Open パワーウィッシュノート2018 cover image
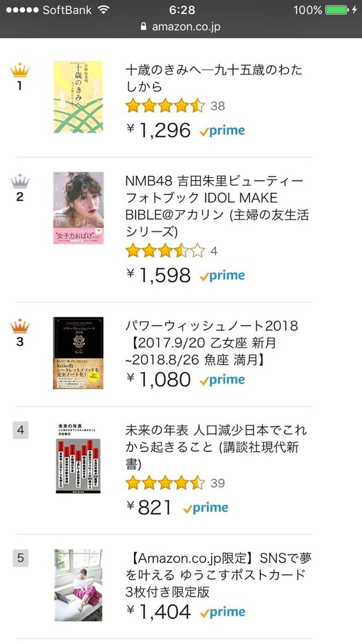362x644 pixels. 78,353
